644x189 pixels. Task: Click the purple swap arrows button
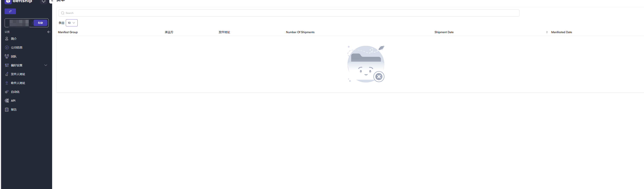(x=10, y=11)
